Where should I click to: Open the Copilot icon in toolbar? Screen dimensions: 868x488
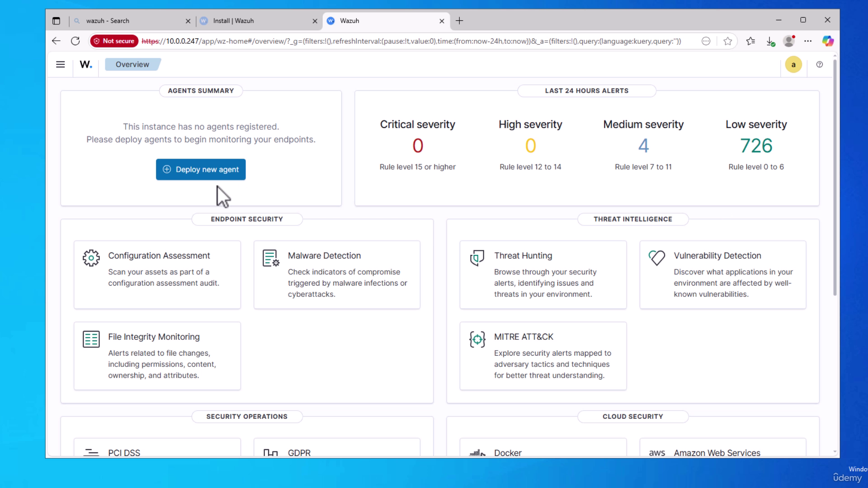[828, 41]
